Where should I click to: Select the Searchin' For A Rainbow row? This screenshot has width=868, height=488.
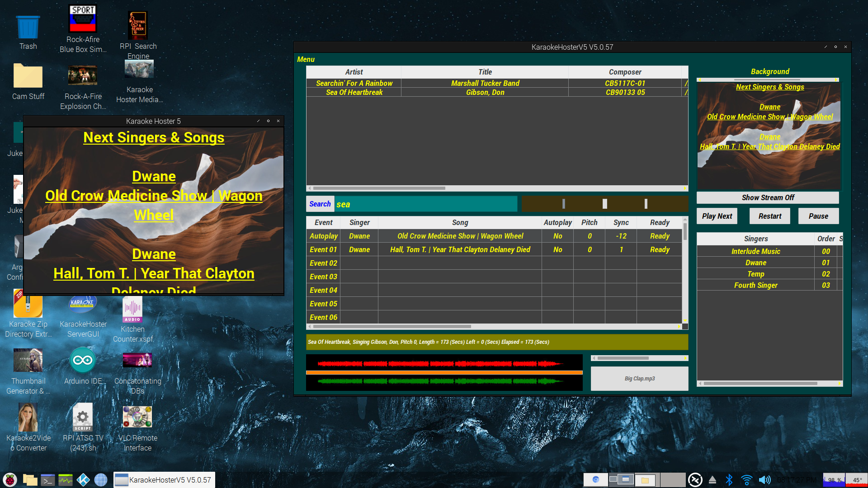tap(497, 83)
